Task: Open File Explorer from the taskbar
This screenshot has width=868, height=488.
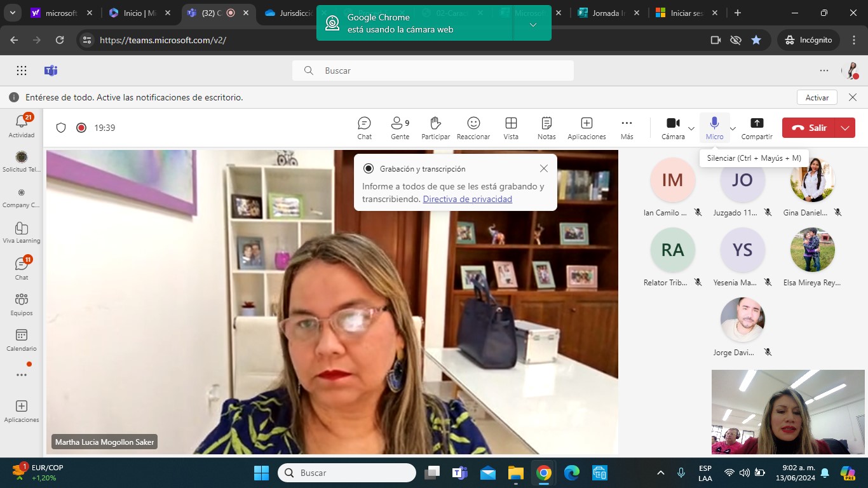Action: 515,473
